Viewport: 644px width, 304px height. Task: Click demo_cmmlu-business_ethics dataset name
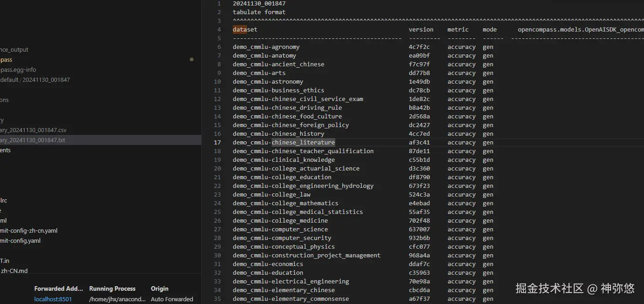pos(279,90)
